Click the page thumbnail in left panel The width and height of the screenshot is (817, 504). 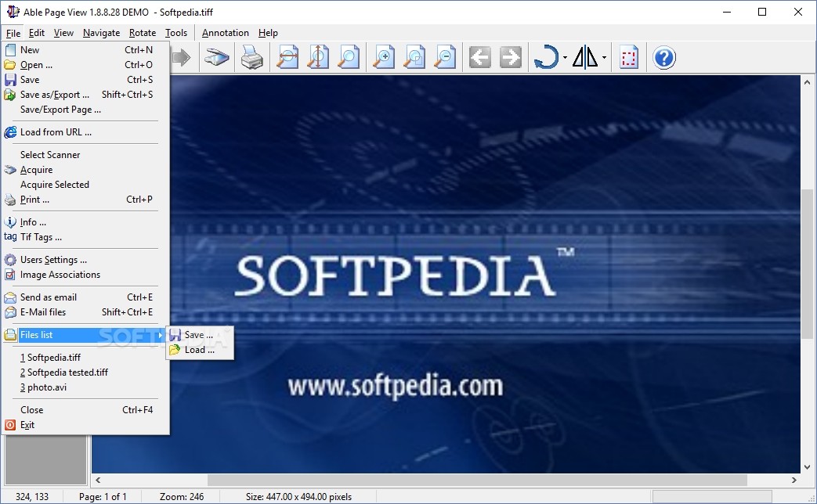point(46,460)
